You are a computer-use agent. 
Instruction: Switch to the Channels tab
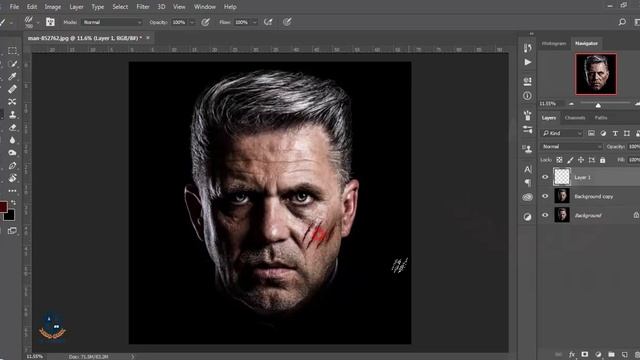coord(575,118)
